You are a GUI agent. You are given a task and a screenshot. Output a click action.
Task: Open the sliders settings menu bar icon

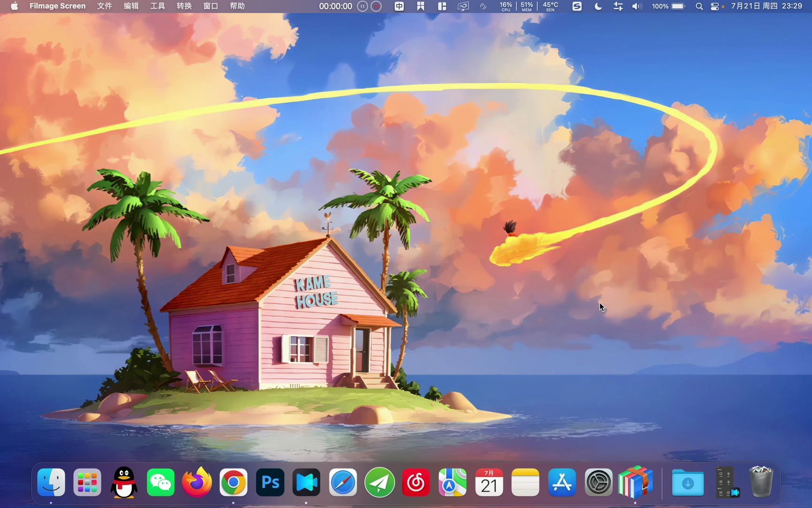tap(618, 6)
